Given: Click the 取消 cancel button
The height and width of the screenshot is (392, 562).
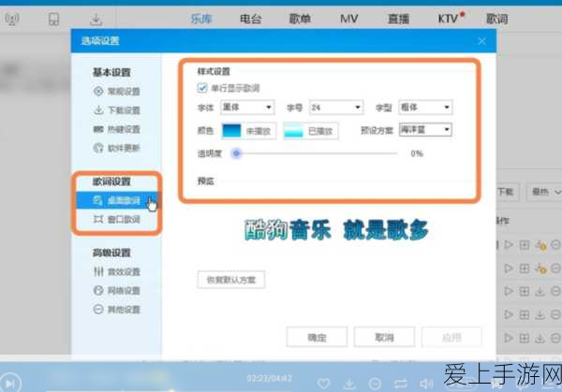Looking at the screenshot, I should click(x=384, y=337).
